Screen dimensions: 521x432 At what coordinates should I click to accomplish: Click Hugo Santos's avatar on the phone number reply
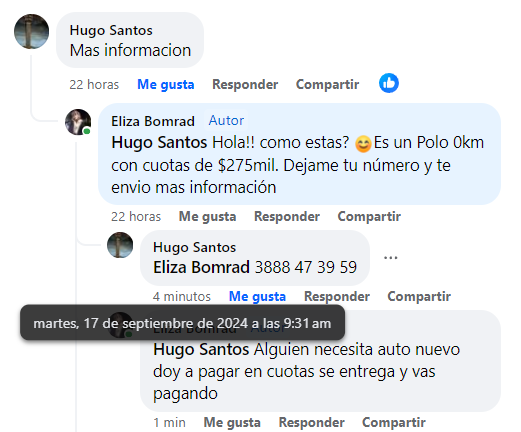click(x=120, y=245)
